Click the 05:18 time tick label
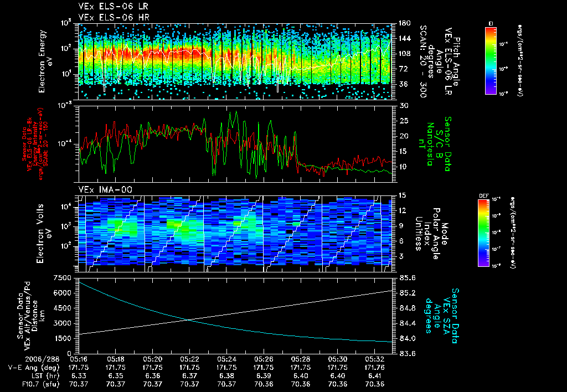Screen dimensions: 567x392 (115, 359)
